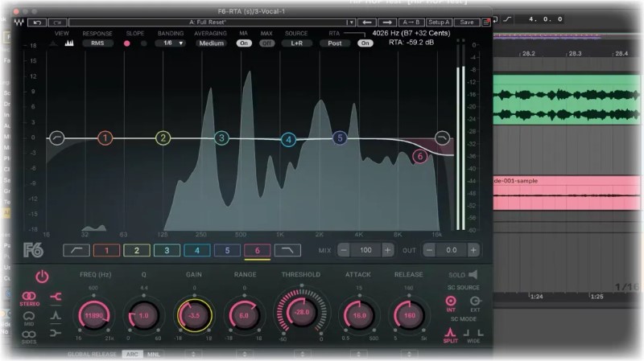Click the A→B copy button
The image size is (644, 361).
point(411,23)
